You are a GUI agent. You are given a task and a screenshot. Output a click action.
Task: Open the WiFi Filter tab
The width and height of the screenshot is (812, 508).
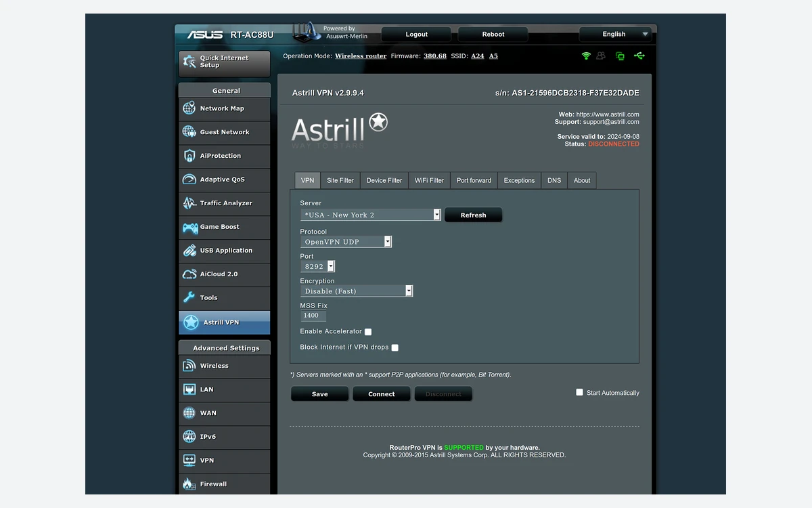[x=429, y=180]
